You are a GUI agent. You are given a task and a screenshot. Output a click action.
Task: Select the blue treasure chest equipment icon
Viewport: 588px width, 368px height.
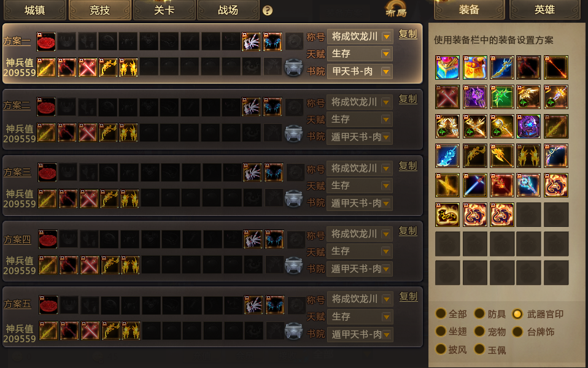[x=447, y=67]
